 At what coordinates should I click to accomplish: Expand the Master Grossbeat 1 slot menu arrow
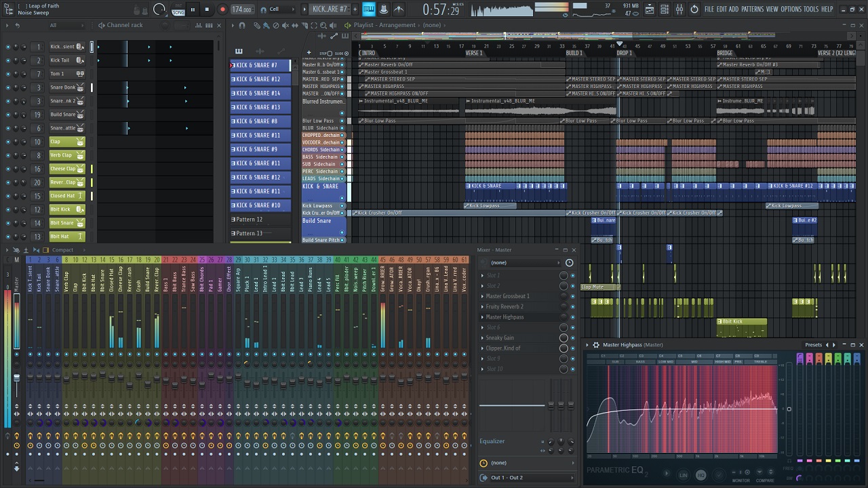(x=483, y=296)
